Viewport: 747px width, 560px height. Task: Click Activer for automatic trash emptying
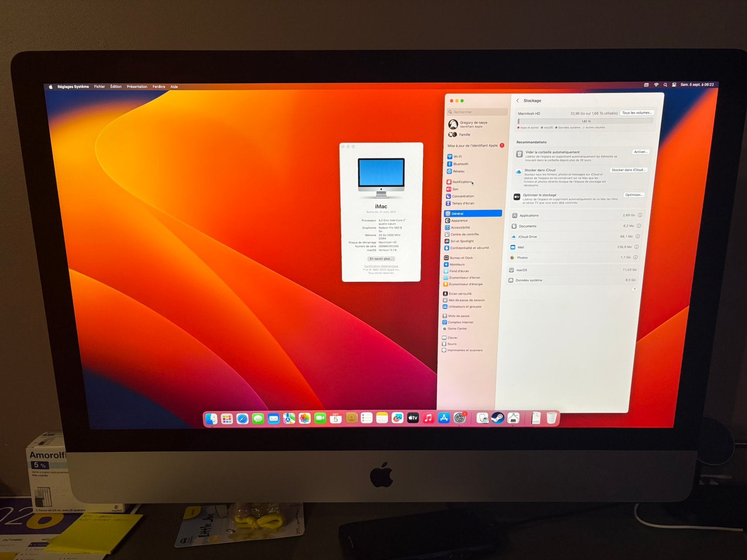point(640,152)
